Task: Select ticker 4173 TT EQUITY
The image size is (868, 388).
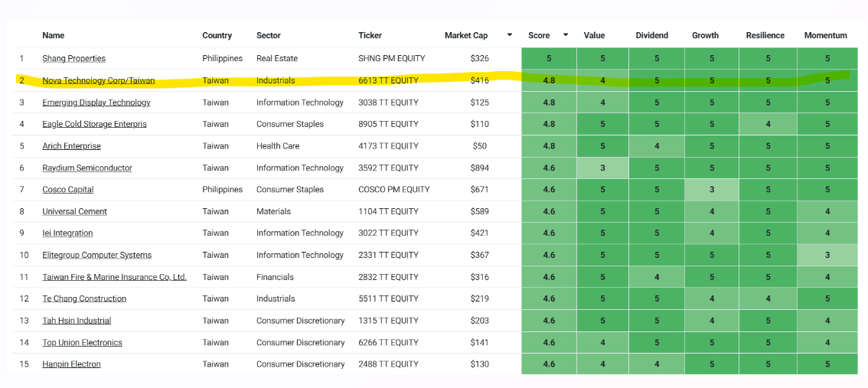Action: tap(388, 146)
